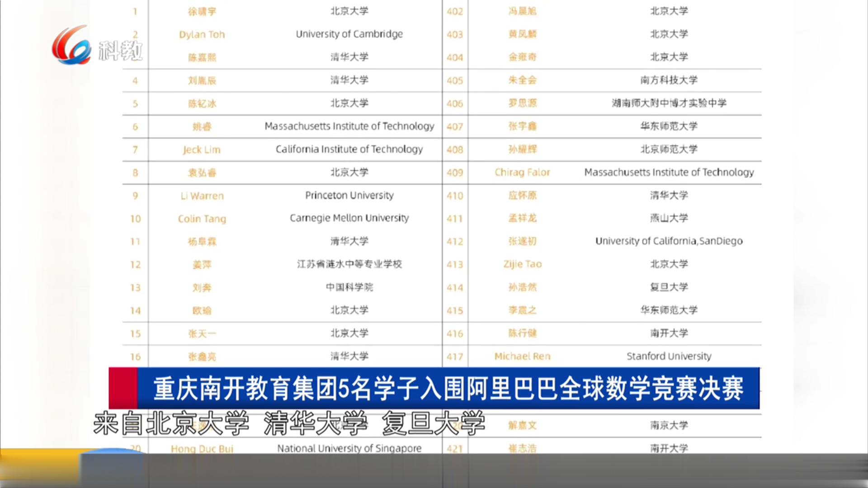Image resolution: width=868 pixels, height=488 pixels.
Task: Click the 科教 channel label
Action: pos(120,51)
